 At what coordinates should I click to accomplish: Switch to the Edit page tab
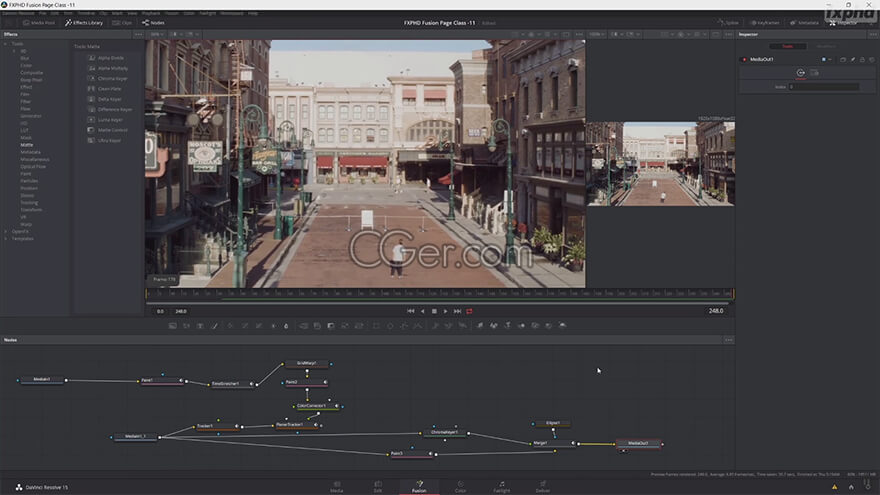(x=378, y=487)
